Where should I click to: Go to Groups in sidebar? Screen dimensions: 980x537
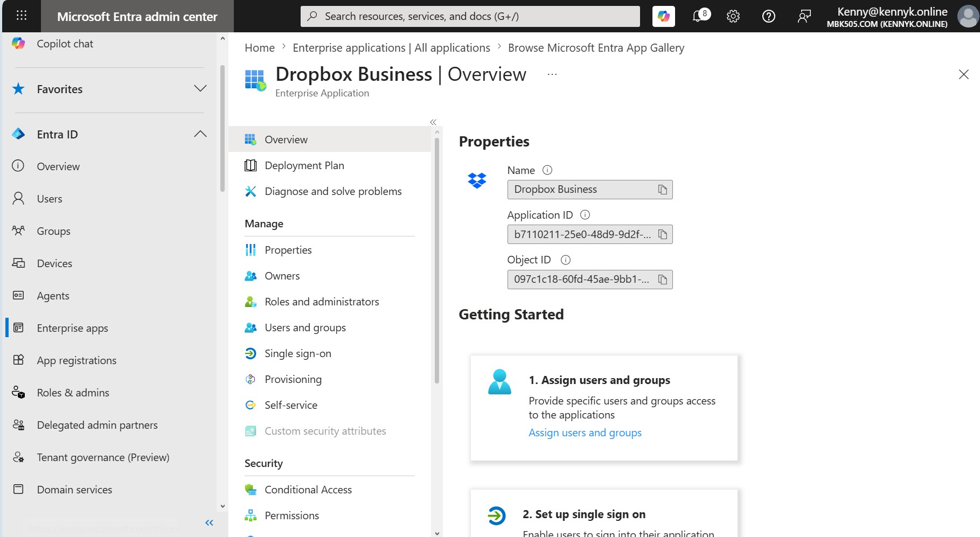click(53, 231)
